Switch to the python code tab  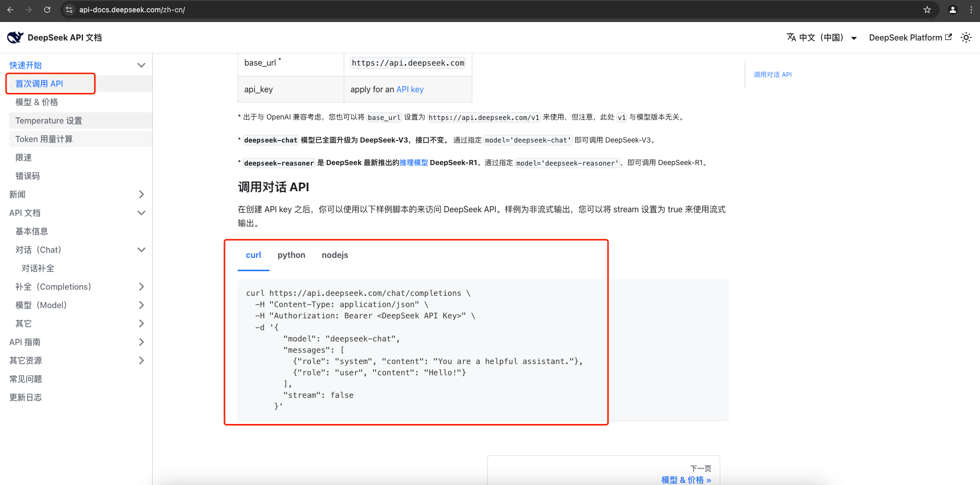(291, 255)
